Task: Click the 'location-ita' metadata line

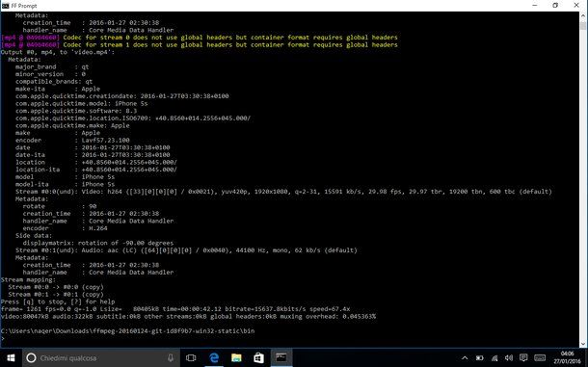Action: pos(96,170)
